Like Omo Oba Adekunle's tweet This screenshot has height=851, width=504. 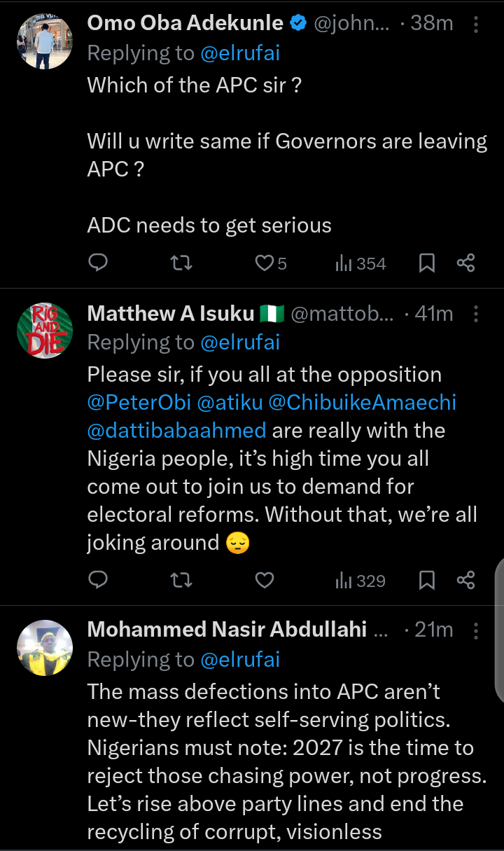264,263
